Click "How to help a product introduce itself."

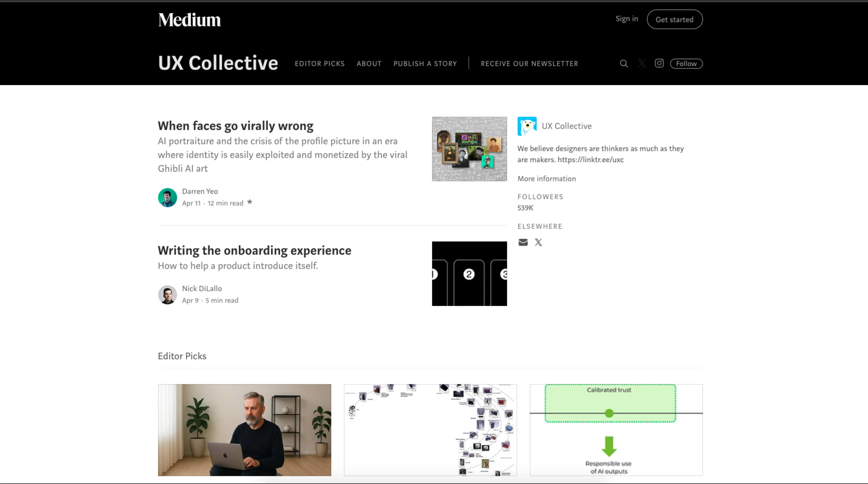click(238, 266)
